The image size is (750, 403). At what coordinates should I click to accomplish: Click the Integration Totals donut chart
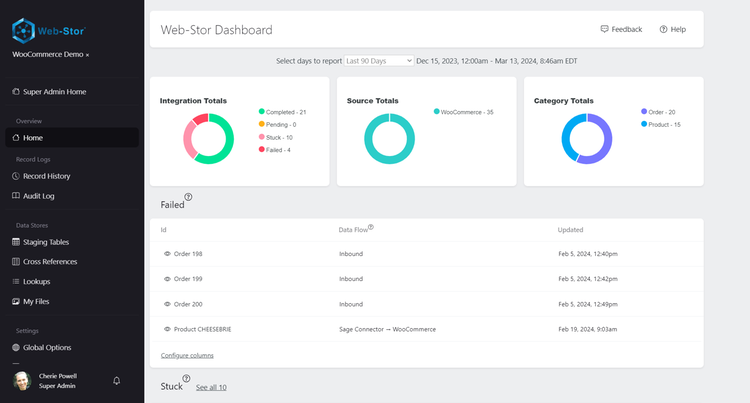tap(207, 138)
